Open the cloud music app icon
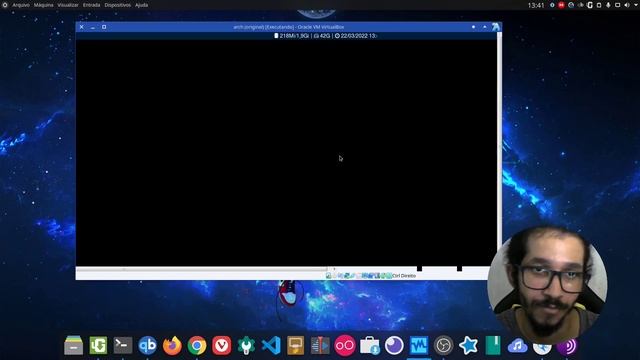The image size is (640, 360). [x=518, y=346]
